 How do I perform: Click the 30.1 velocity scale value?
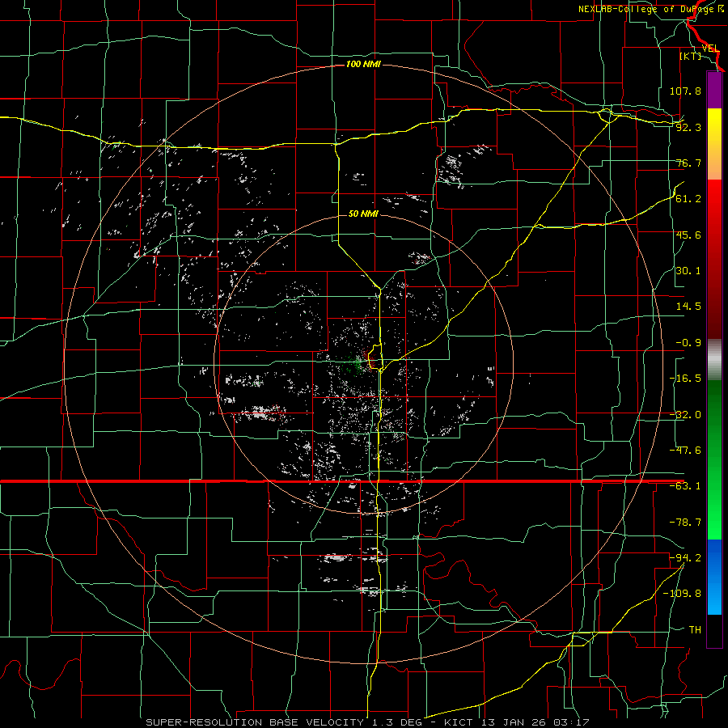click(x=688, y=271)
